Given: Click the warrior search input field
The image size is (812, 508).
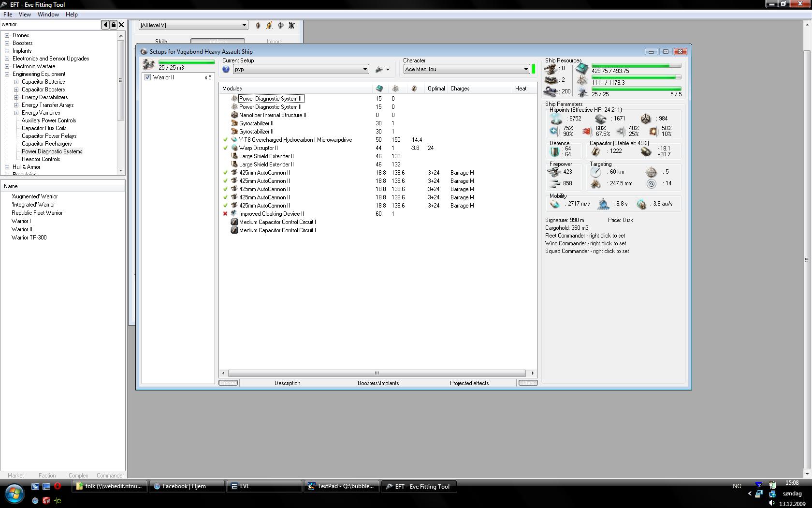Looking at the screenshot, I should [50, 25].
